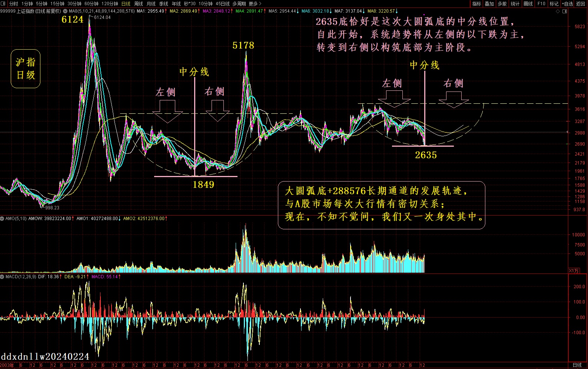Click the 标记 mark button
This screenshot has height=369, width=588.
click(554, 4)
